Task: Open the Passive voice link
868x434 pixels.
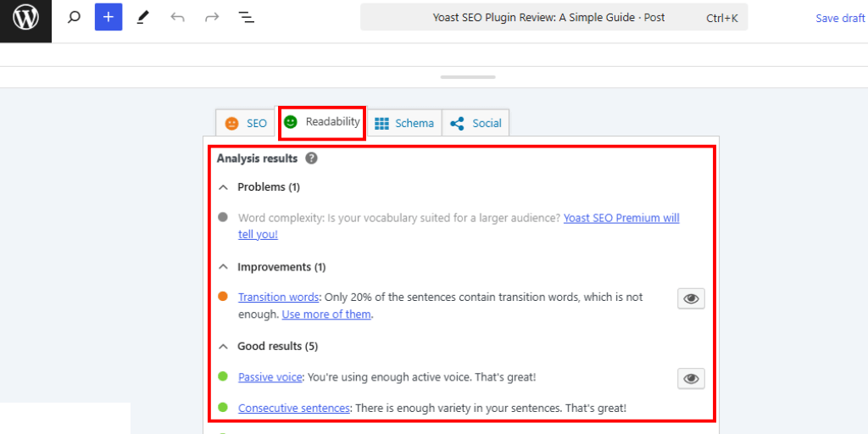Action: click(x=270, y=377)
